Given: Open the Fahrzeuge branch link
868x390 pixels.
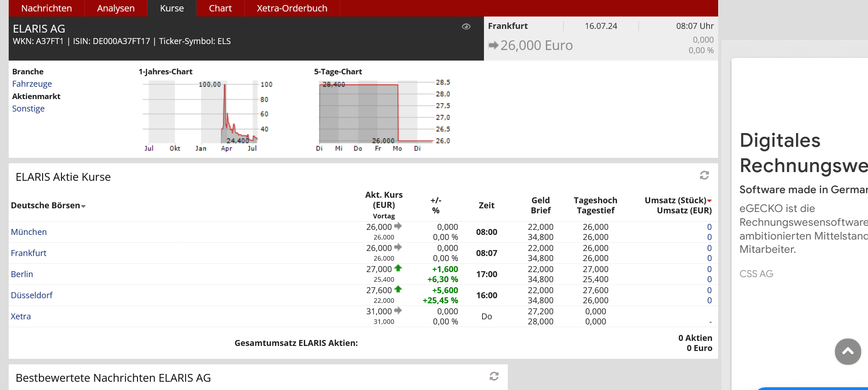Looking at the screenshot, I should click(x=32, y=84).
